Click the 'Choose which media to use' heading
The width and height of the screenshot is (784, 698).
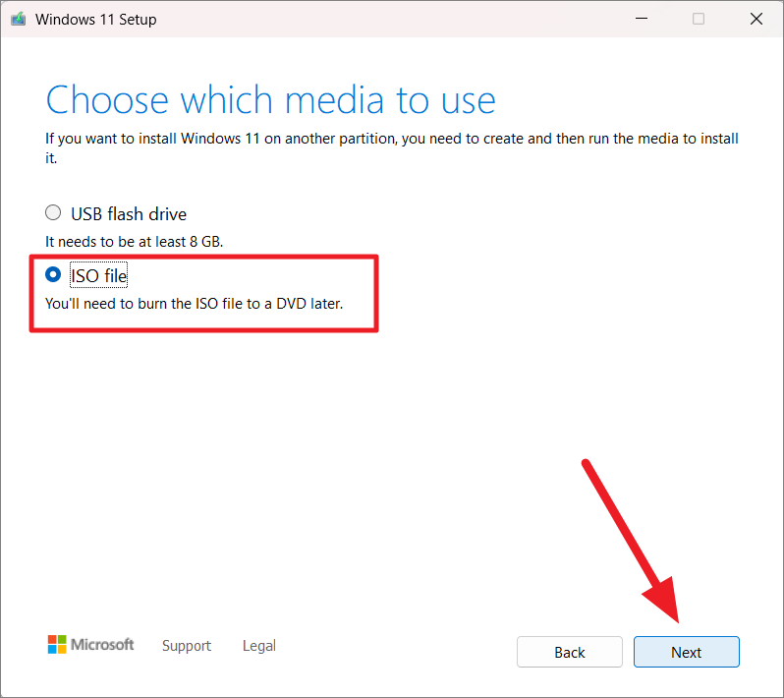point(270,100)
